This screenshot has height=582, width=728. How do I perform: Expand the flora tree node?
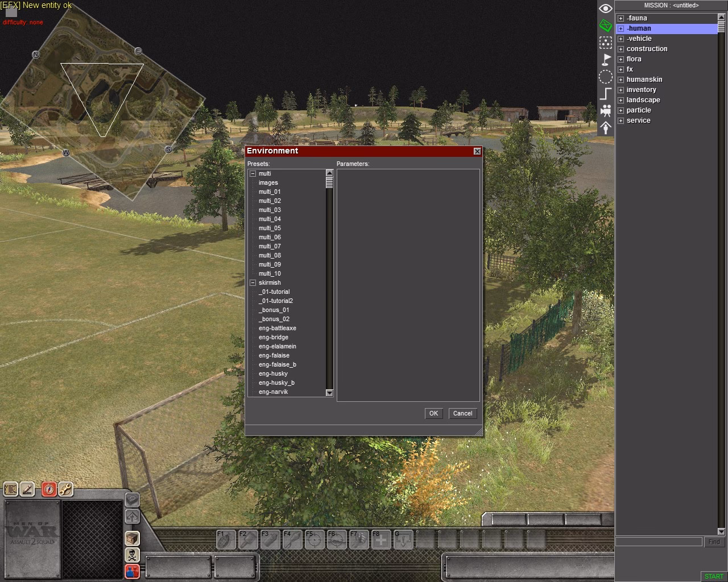(x=621, y=59)
